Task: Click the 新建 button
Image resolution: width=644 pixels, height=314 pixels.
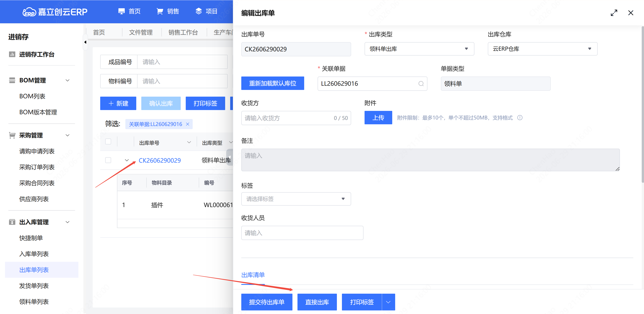Action: point(118,103)
